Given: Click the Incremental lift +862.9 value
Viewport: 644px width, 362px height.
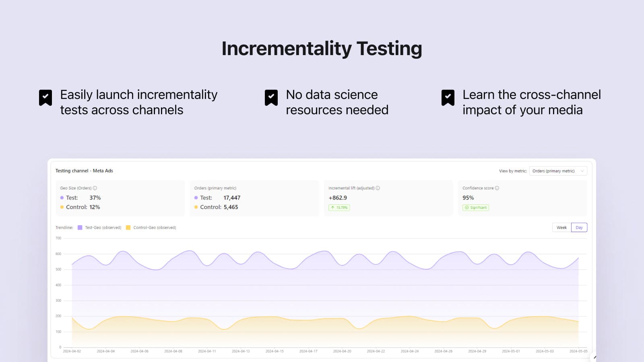Looking at the screenshot, I should [x=338, y=198].
